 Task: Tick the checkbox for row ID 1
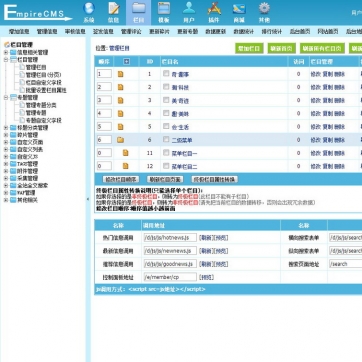166,74
